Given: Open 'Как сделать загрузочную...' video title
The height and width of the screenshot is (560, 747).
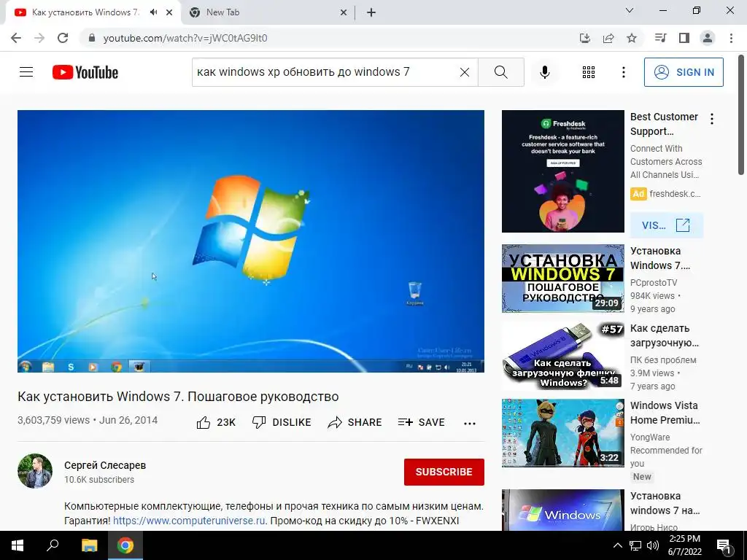Looking at the screenshot, I should (665, 335).
